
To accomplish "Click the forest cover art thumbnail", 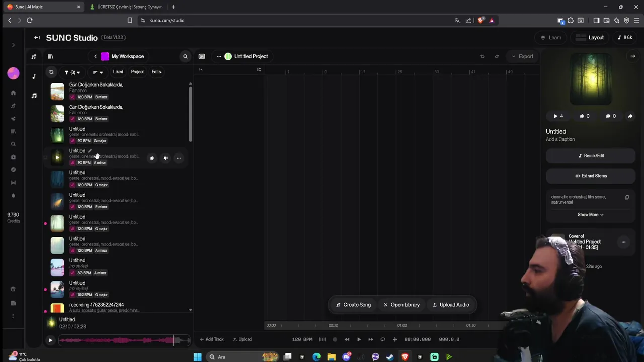I will (x=591, y=79).
